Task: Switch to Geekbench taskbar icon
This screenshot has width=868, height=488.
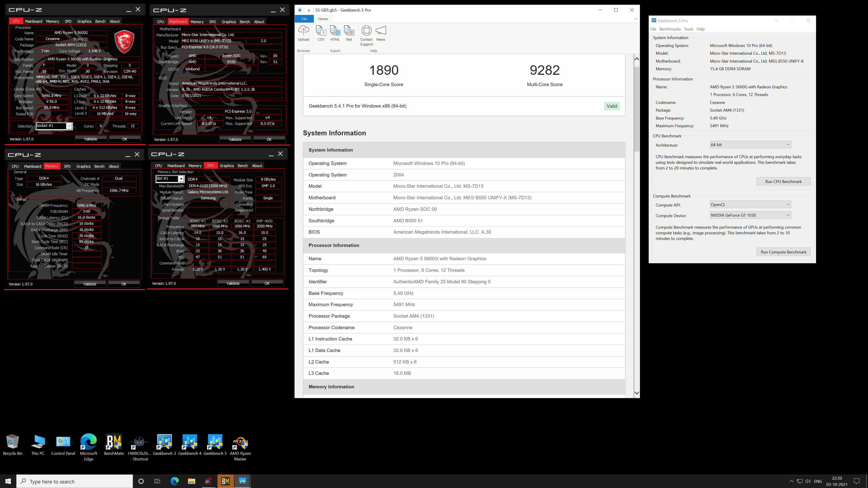Action: [x=242, y=481]
